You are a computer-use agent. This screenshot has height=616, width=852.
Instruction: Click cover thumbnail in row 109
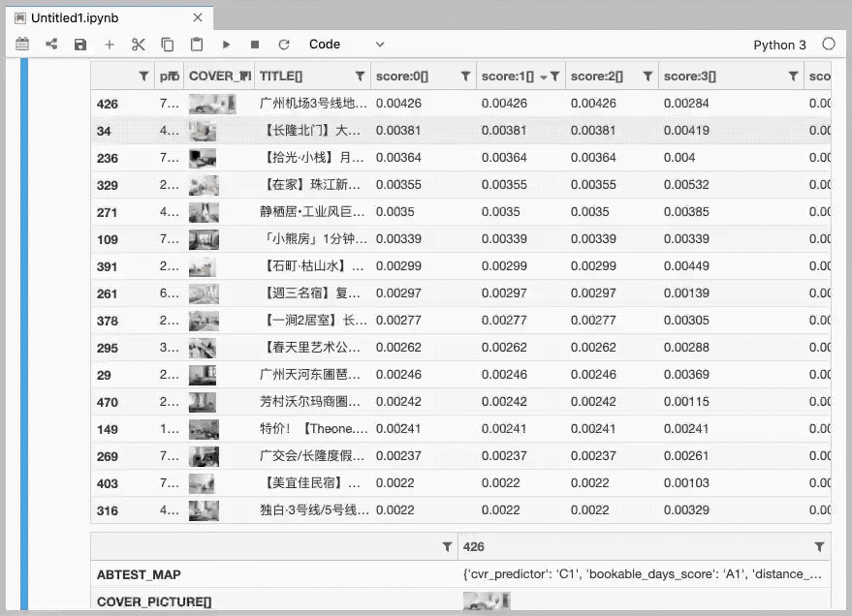click(204, 239)
